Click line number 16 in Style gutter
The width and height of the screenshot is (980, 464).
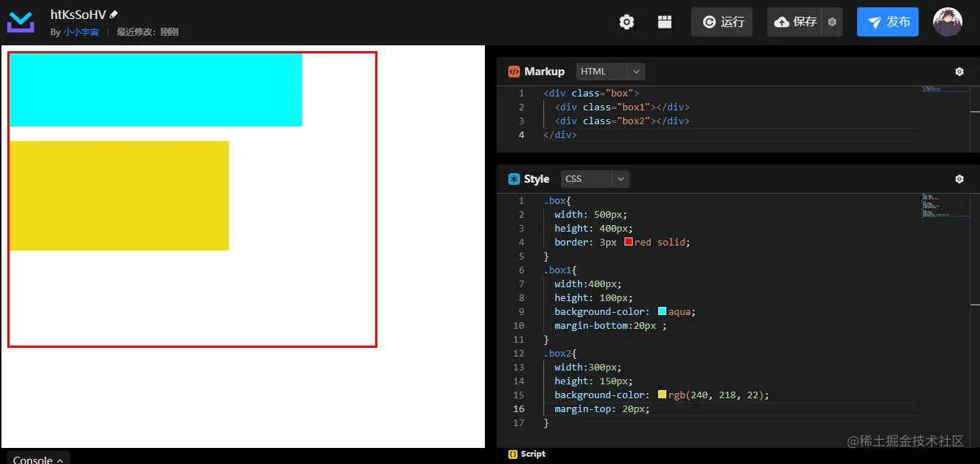click(x=519, y=408)
